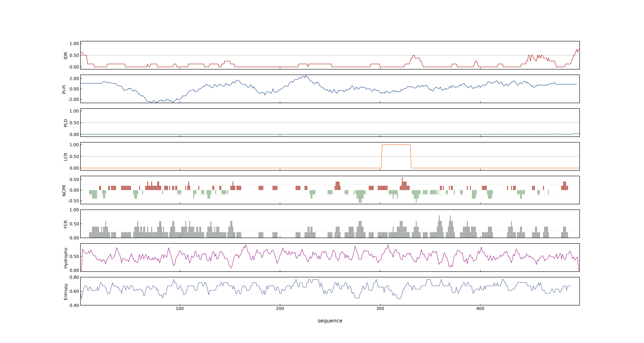Viewport: 644px width, 343px height.
Task: Click the Hydropho y-axis label
Action: [x=66, y=258]
